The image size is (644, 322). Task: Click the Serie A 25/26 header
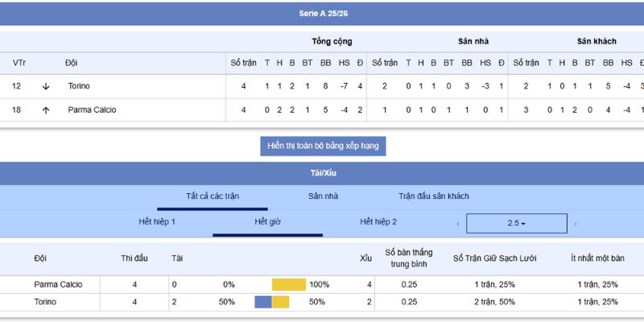pos(321,14)
